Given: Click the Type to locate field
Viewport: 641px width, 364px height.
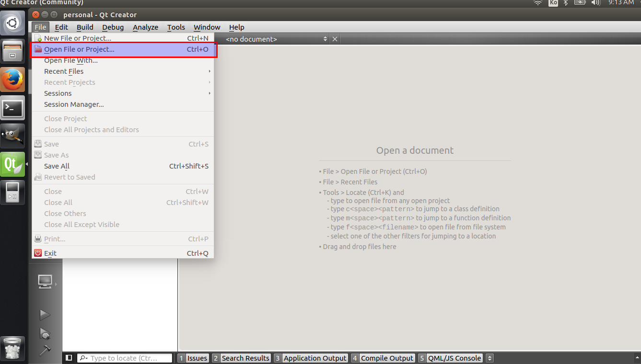Looking at the screenshot, I should coord(125,358).
